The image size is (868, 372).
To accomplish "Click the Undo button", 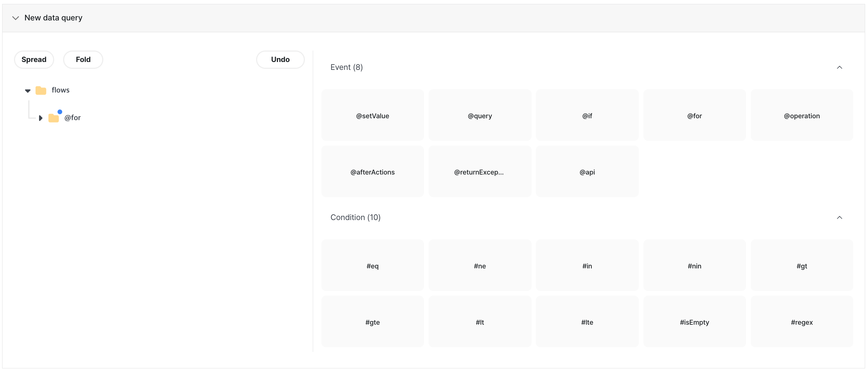I will 280,59.
